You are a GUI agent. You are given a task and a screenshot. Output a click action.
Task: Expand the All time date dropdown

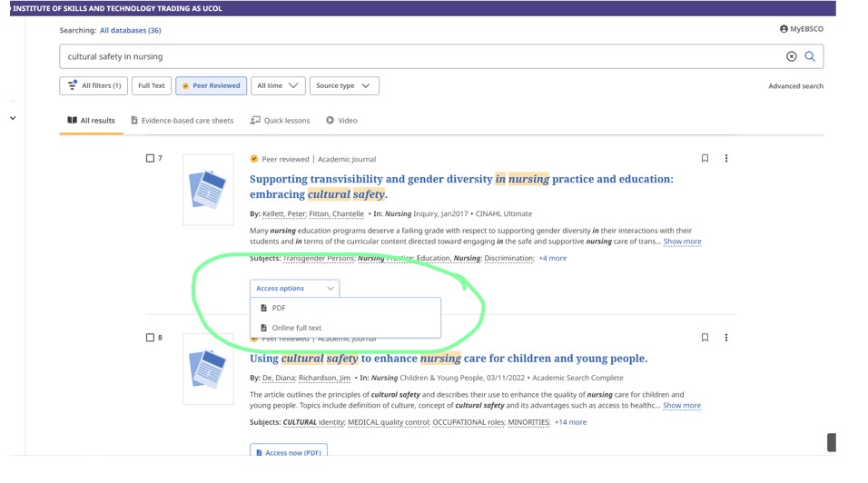click(x=278, y=86)
